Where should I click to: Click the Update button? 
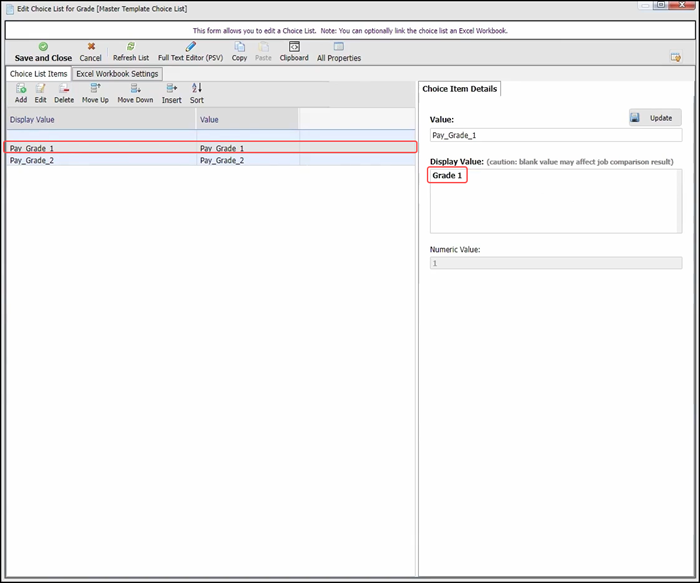point(655,118)
